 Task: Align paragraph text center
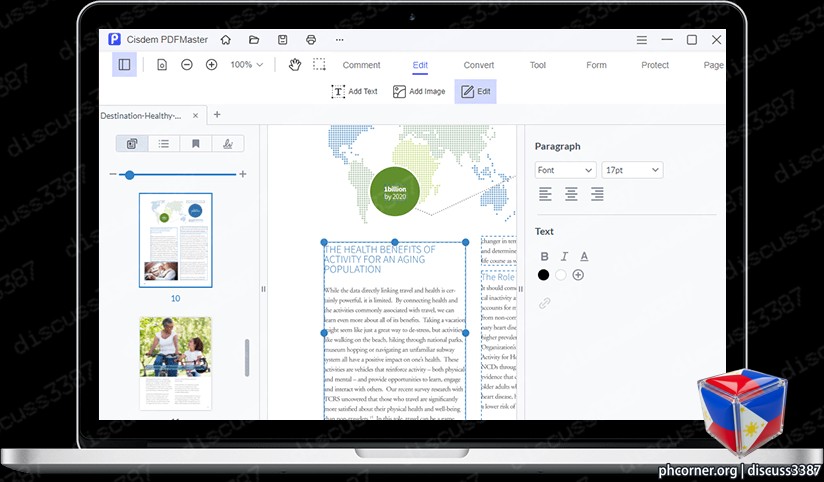click(x=571, y=194)
